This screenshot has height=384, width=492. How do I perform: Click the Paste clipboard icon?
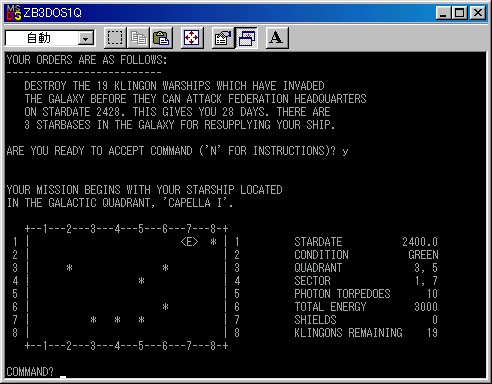coord(161,38)
